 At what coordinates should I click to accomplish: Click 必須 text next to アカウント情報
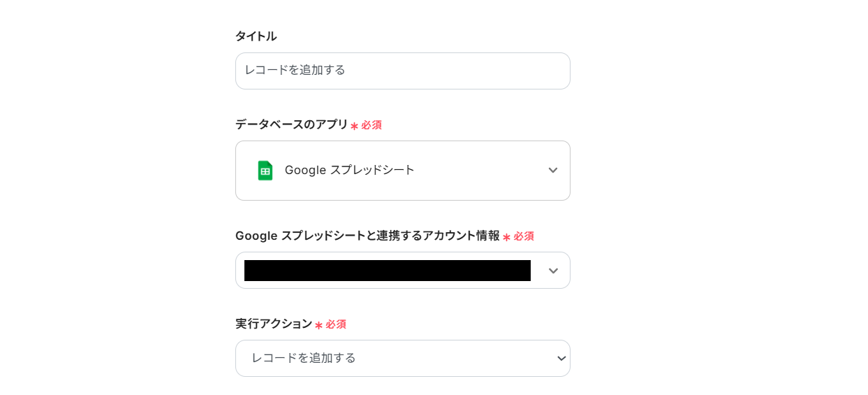524,236
